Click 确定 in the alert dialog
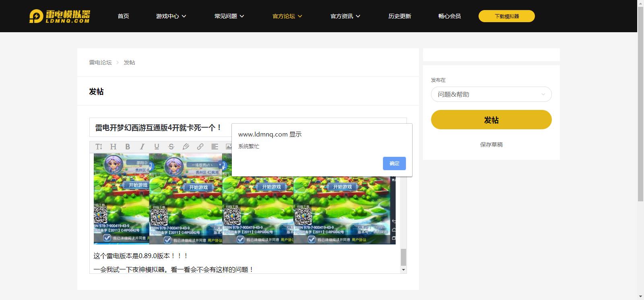The image size is (644, 300). pyautogui.click(x=394, y=163)
